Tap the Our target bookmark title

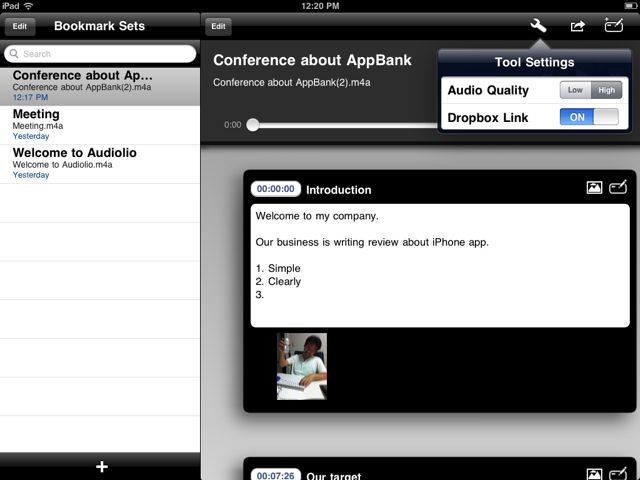[334, 476]
